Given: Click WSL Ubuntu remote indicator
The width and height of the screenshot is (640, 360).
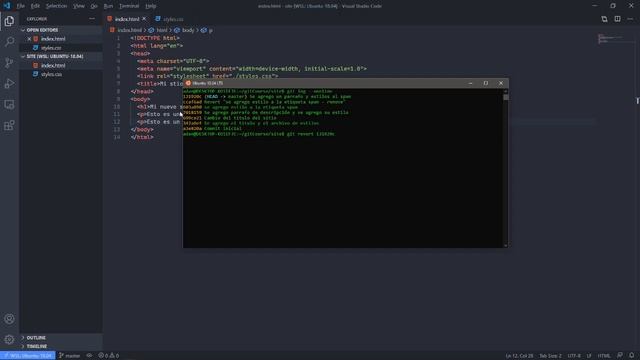Looking at the screenshot, I should (x=28, y=356).
